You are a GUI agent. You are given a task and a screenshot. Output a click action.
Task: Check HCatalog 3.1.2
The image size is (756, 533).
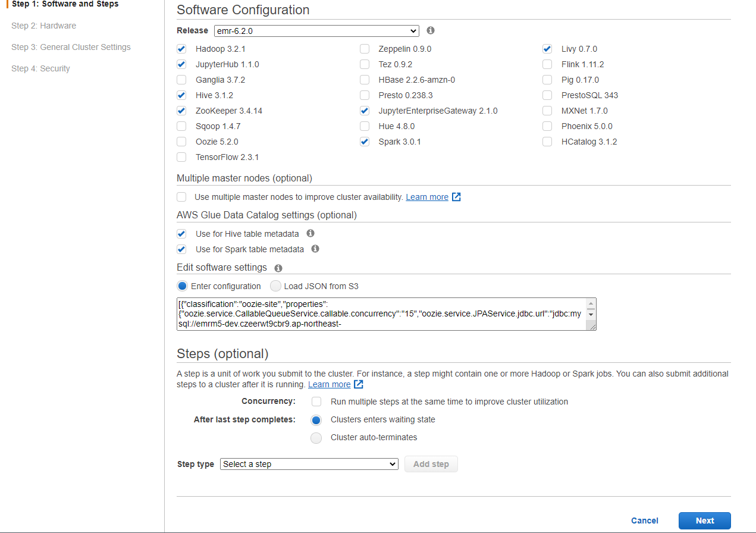(547, 142)
